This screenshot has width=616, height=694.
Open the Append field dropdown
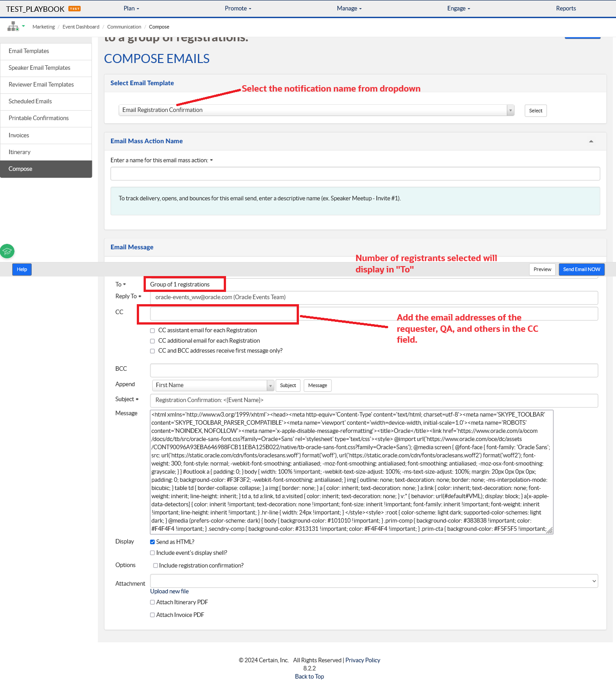click(x=213, y=385)
